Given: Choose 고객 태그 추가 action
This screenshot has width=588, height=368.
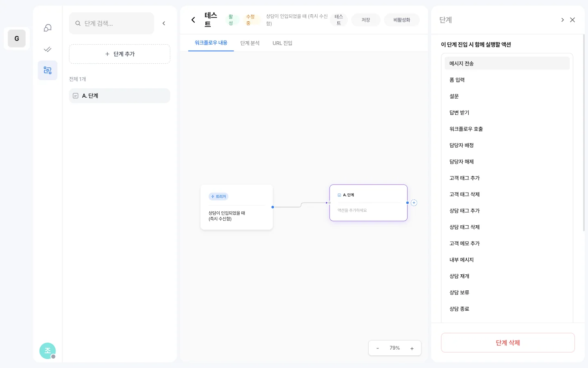Looking at the screenshot, I should (507, 178).
